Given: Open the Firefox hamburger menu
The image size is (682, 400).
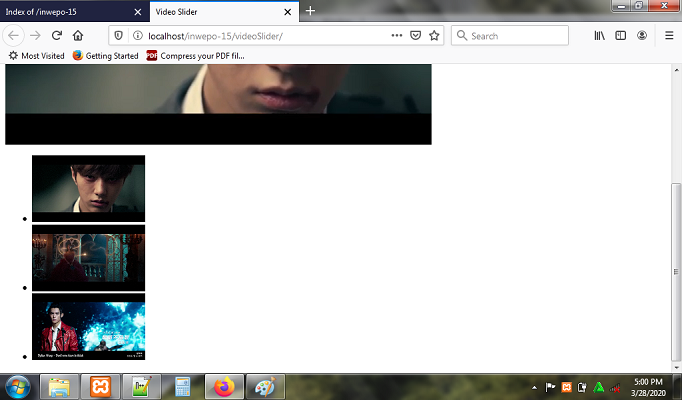Looking at the screenshot, I should click(x=669, y=36).
